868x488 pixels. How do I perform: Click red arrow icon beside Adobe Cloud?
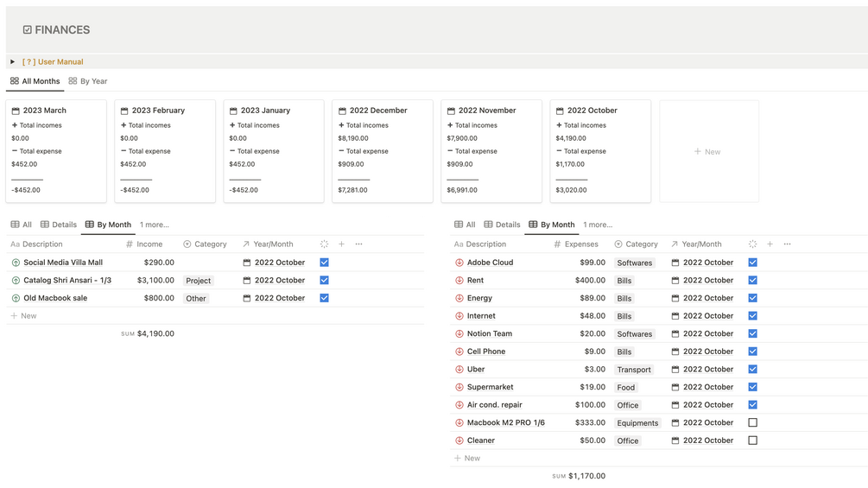click(459, 263)
